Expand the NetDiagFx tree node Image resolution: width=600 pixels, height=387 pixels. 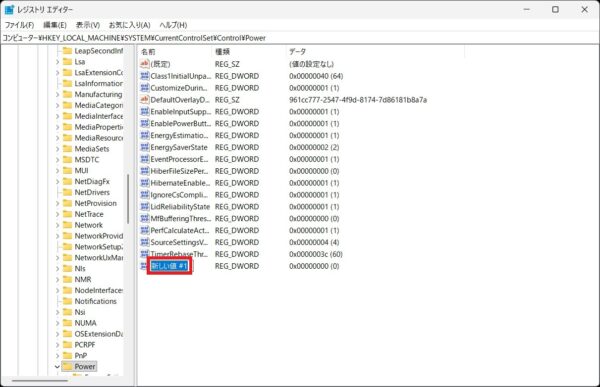57,181
